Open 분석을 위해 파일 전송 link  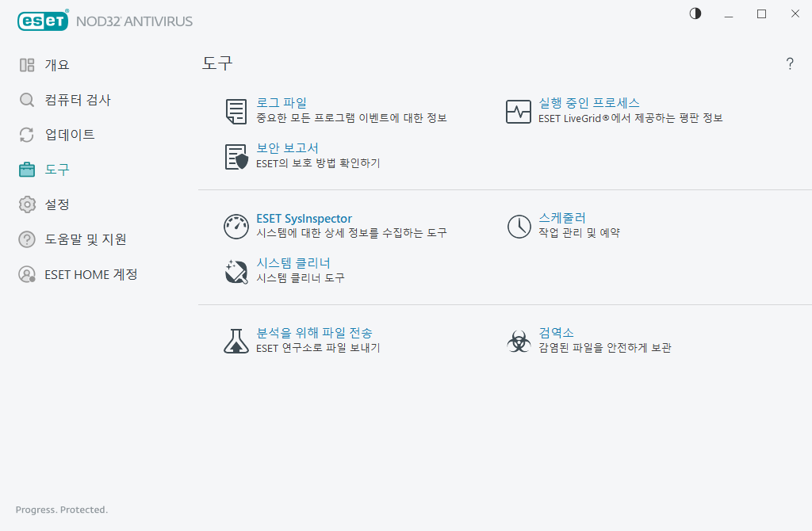coord(314,333)
